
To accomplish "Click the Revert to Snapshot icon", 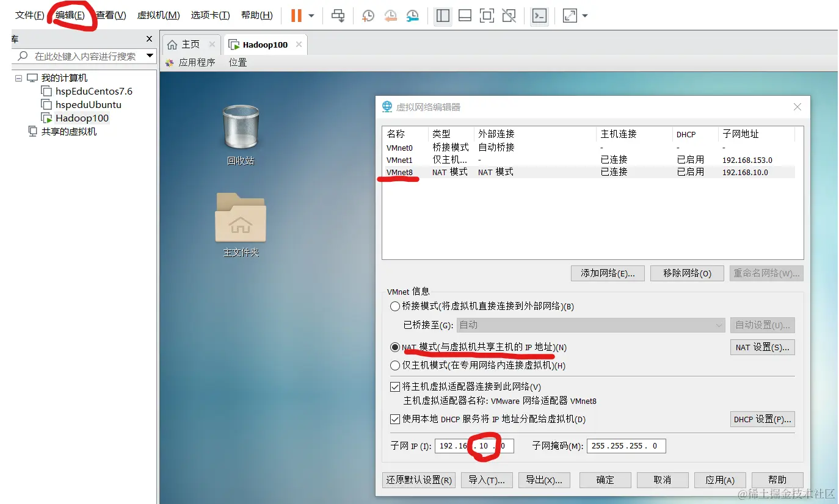I will pyautogui.click(x=390, y=15).
